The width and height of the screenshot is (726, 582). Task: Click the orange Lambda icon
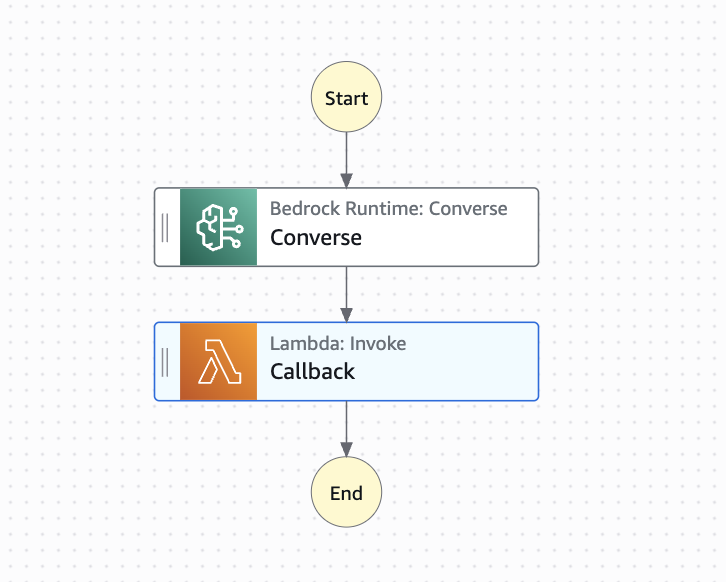point(218,361)
